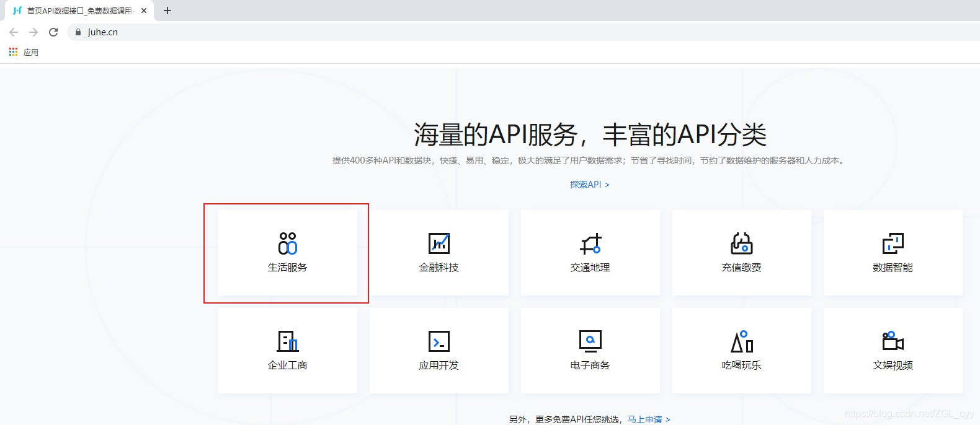The height and width of the screenshot is (425, 980).
Task: Open the 生活服务 label text
Action: pyautogui.click(x=288, y=268)
